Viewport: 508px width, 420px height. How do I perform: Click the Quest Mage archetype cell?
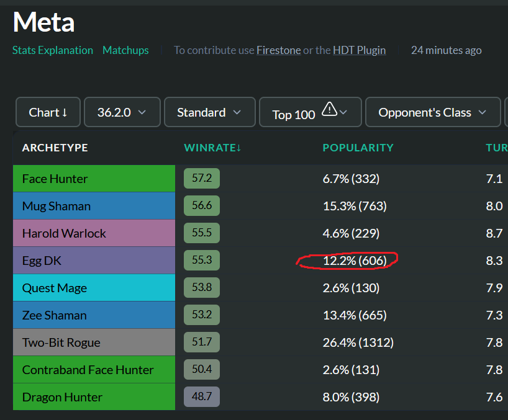(x=94, y=288)
